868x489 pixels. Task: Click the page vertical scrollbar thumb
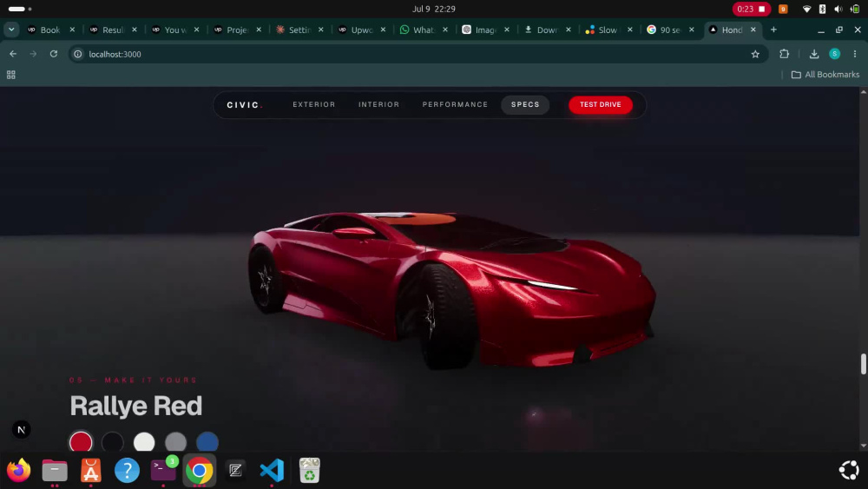coord(863,364)
